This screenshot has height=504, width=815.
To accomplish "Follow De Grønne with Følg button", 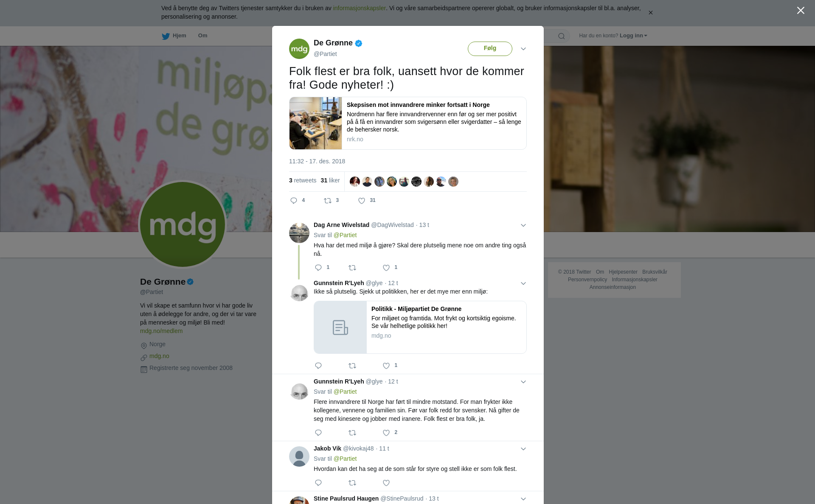I will (x=490, y=48).
